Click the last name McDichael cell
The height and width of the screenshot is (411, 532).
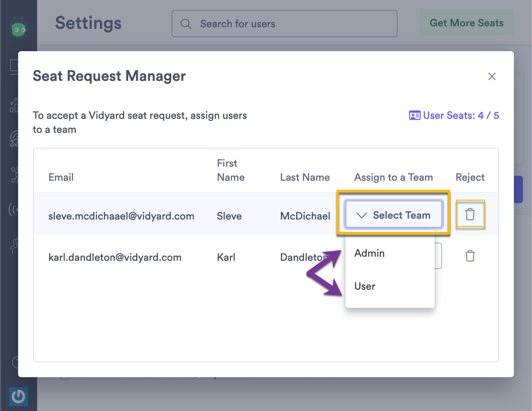click(305, 216)
